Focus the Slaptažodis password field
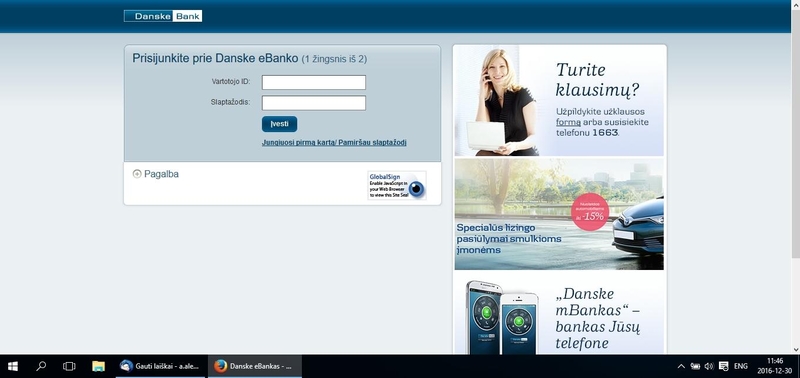Viewport: 800px width, 378px height. 314,103
